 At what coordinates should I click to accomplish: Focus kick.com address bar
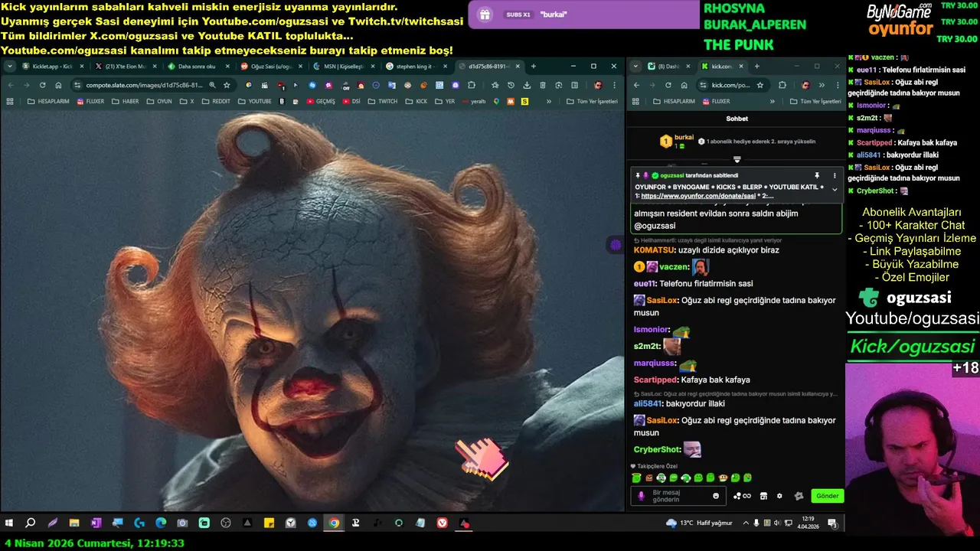coord(730,85)
